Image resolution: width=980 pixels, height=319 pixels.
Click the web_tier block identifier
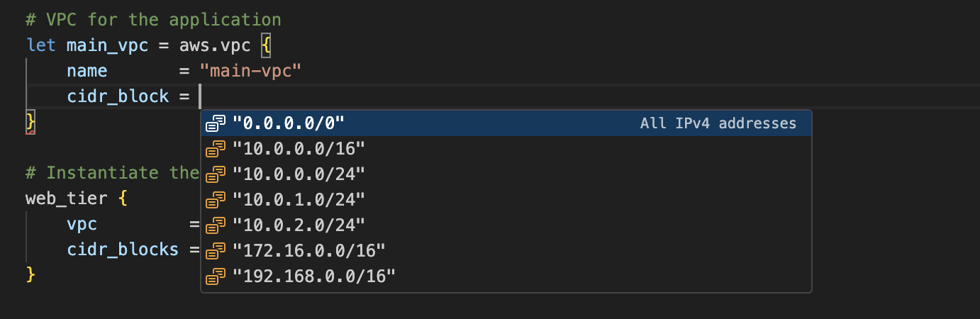point(66,198)
